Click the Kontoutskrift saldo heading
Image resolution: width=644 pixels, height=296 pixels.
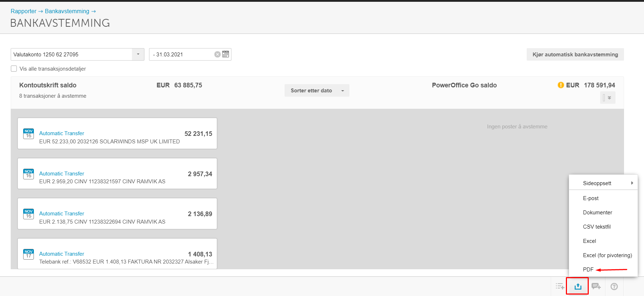tap(48, 85)
